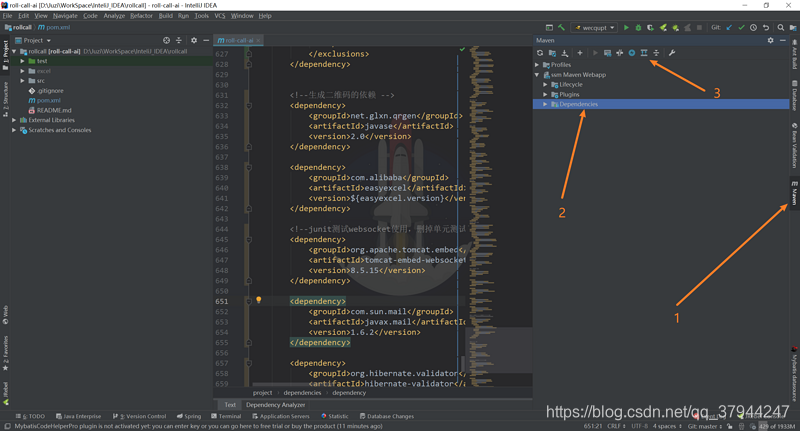Run with coverage from the toolbar
The width and height of the screenshot is (800, 431).
tap(651, 28)
